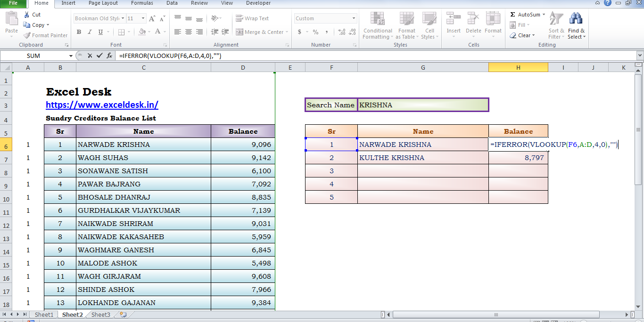Click the Format Painter brush icon
Screen dimensions: 644x322
coord(27,35)
